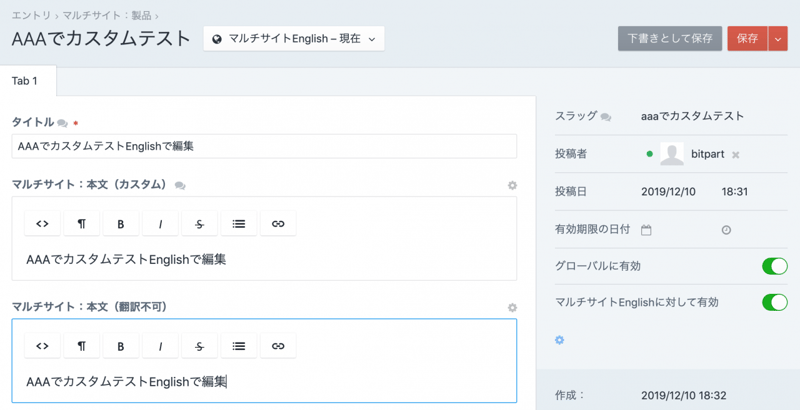Viewport: 800px width, 410px height.
Task: Apply strikethrough in the custom body editor
Action: [199, 224]
